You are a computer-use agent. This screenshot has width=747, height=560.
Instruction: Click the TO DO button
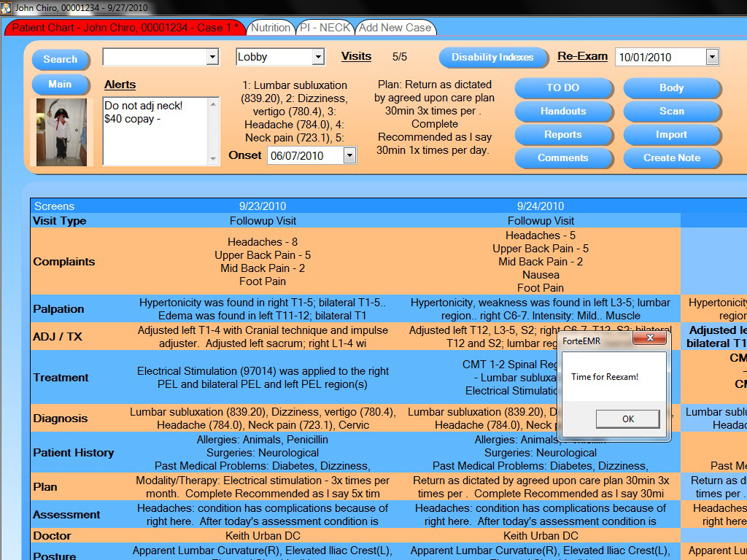pos(563,87)
